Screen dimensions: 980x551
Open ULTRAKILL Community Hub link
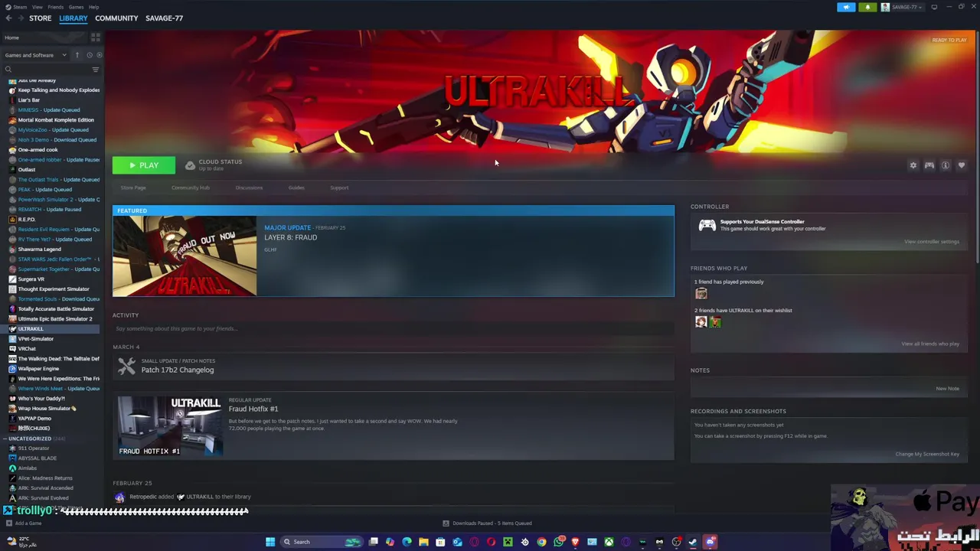(191, 187)
